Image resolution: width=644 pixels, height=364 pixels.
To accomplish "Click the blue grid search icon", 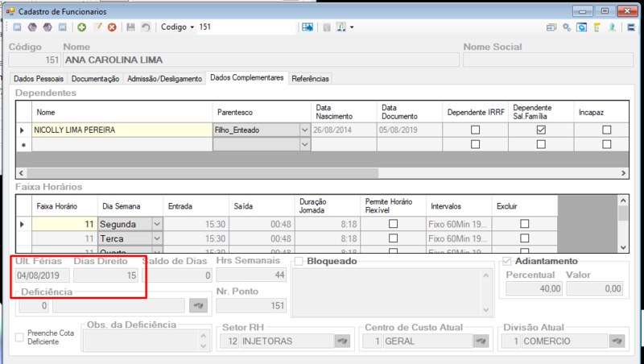I will (x=308, y=27).
